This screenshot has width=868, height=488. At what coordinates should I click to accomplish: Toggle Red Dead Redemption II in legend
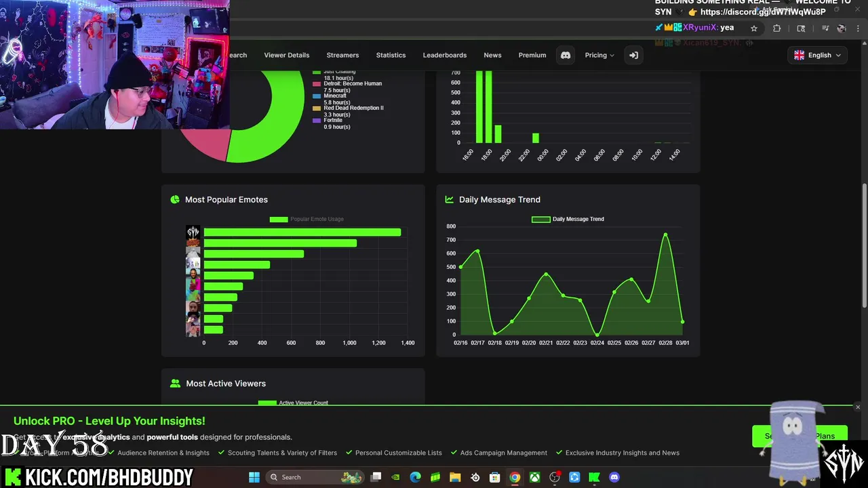click(348, 111)
